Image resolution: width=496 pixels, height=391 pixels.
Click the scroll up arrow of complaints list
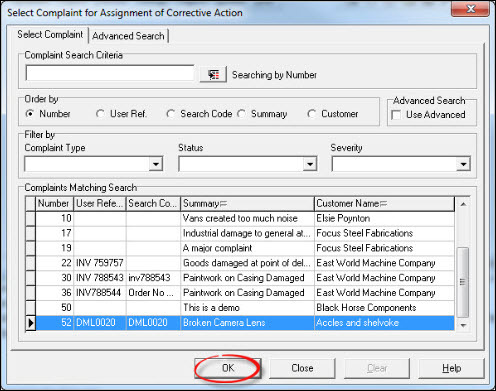(x=463, y=204)
